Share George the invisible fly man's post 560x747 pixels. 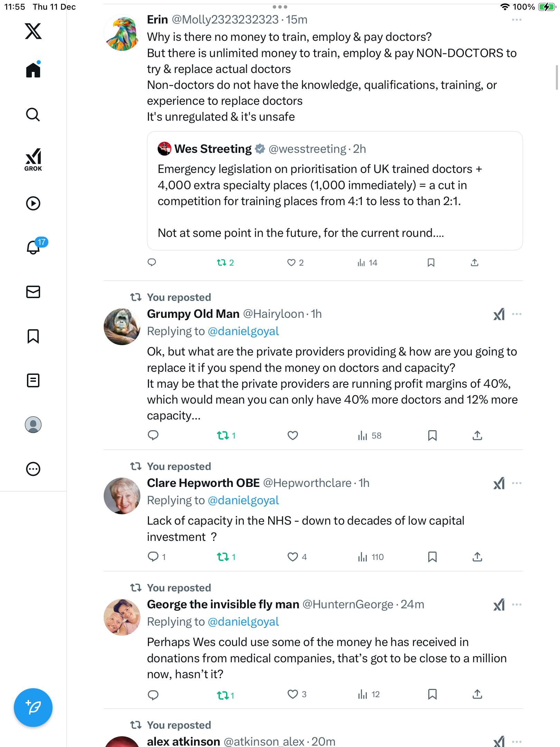477,694
